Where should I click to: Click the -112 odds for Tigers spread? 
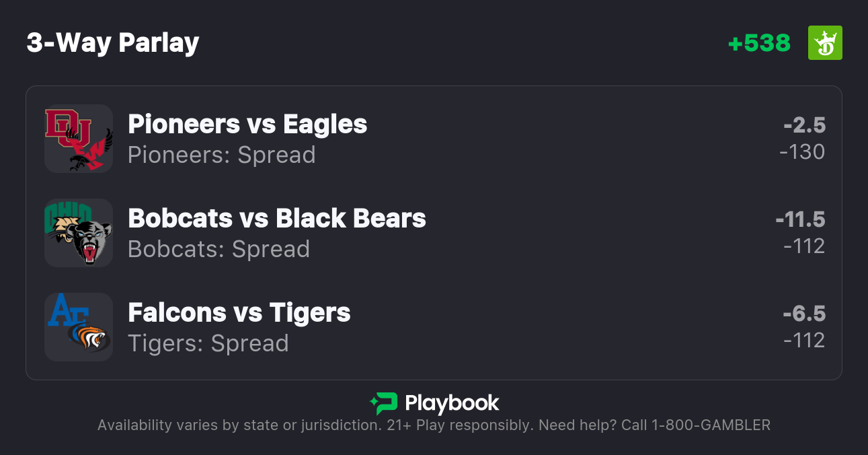(x=804, y=341)
